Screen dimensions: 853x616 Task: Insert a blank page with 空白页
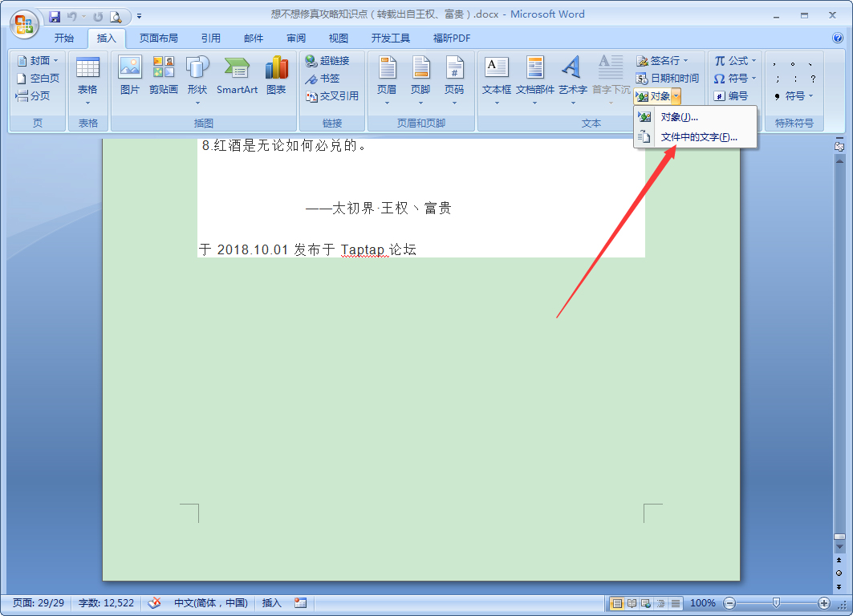point(37,78)
